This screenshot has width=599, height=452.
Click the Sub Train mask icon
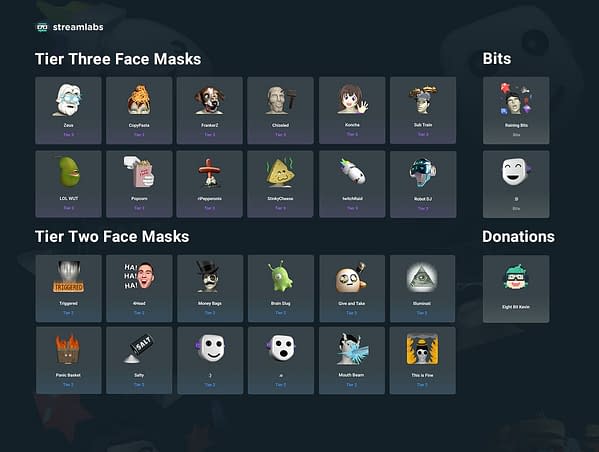pyautogui.click(x=423, y=100)
